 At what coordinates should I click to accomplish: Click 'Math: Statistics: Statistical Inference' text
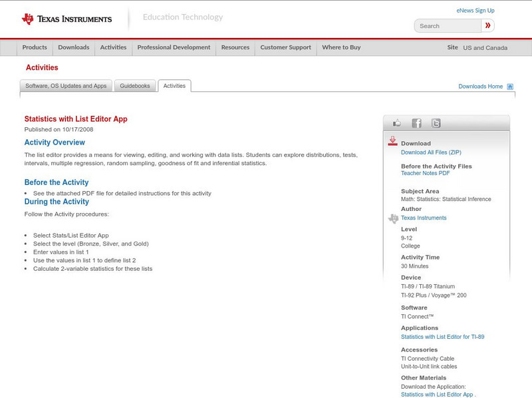tap(446, 200)
